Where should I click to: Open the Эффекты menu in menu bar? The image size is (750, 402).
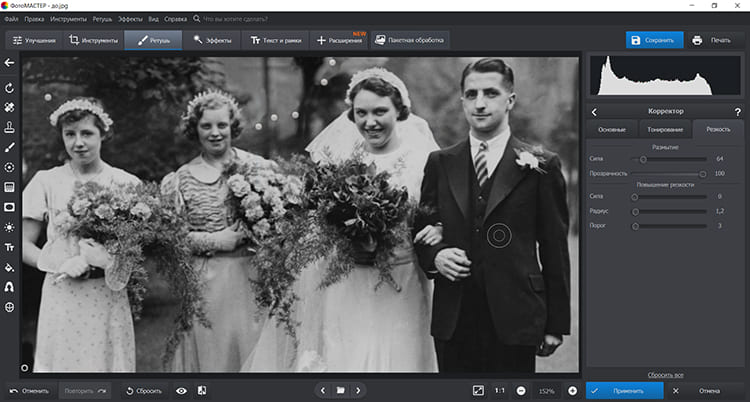[x=130, y=19]
